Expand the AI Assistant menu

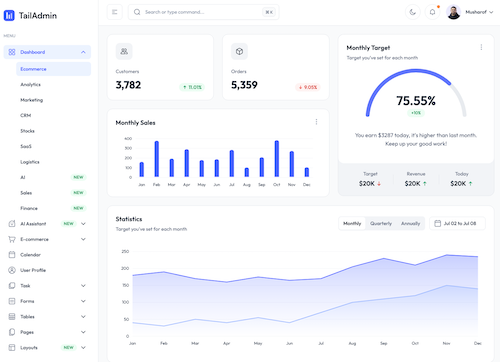tap(83, 224)
